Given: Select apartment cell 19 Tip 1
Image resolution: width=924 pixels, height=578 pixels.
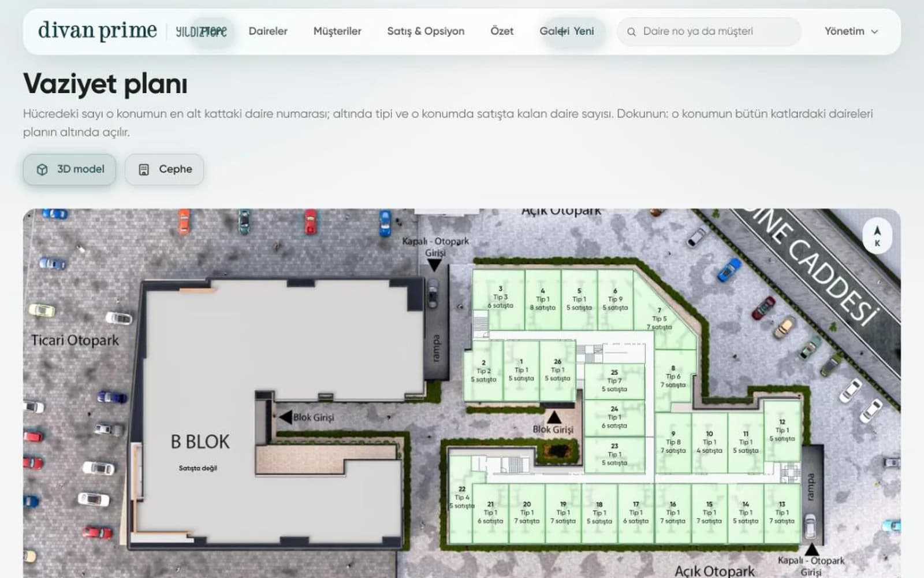Looking at the screenshot, I should tap(563, 513).
